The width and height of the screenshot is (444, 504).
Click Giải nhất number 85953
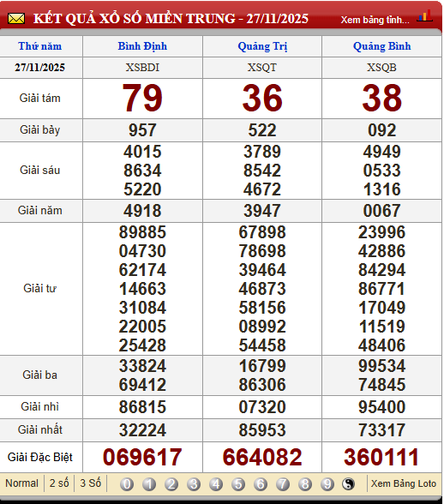pos(262,430)
